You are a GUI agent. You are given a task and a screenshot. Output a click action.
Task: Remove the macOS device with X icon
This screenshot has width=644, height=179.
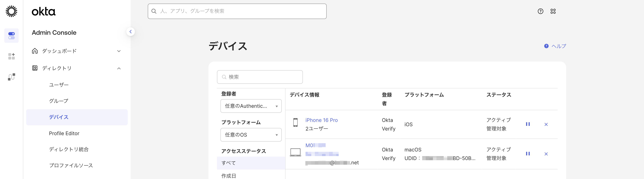546,154
